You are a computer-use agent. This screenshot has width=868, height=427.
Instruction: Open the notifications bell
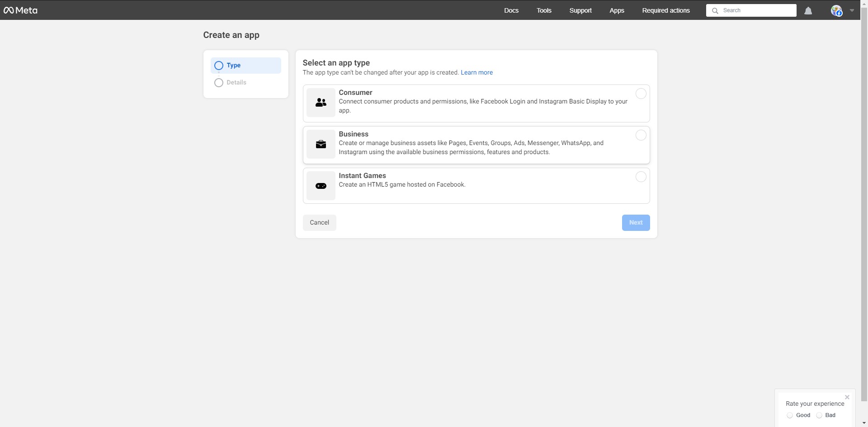click(808, 10)
